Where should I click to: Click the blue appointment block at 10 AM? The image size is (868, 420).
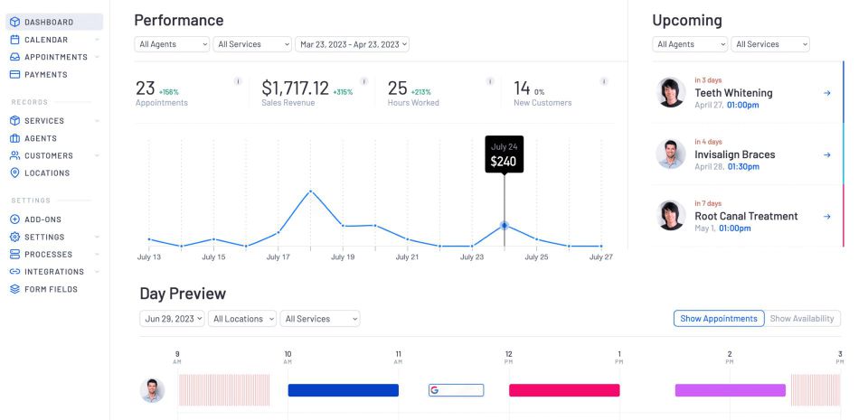pos(343,390)
